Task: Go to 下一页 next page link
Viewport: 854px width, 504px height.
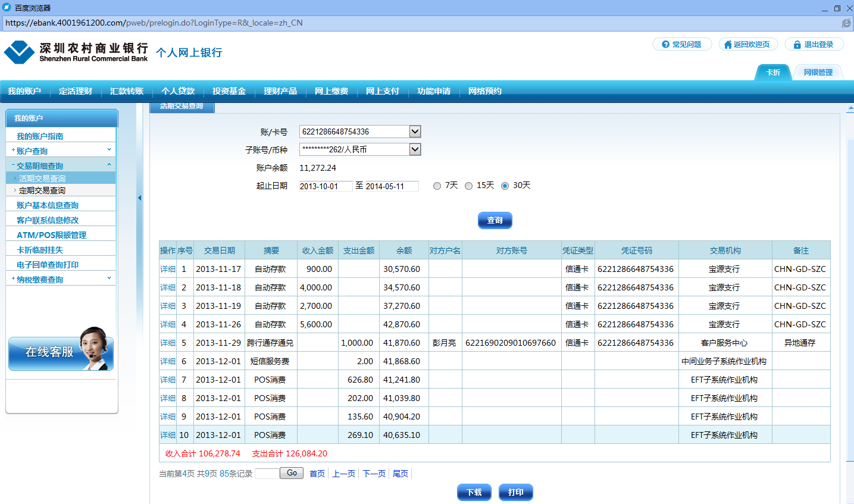Action: tap(374, 474)
